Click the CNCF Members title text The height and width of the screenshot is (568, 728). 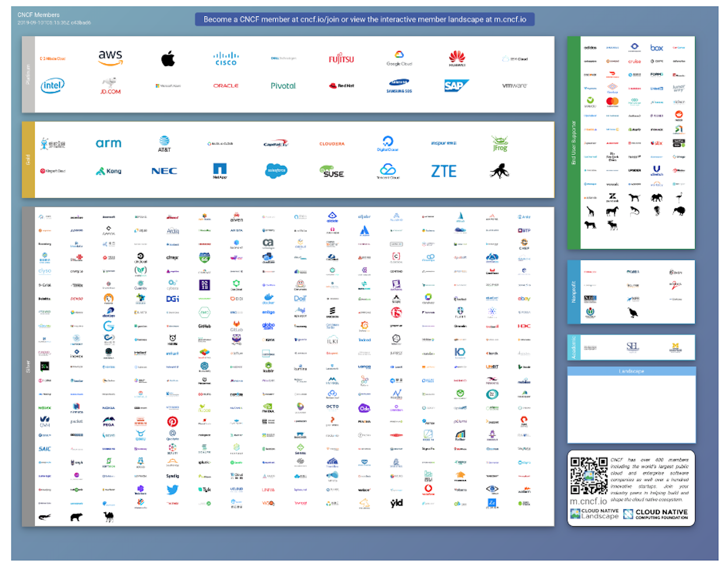pos(38,15)
